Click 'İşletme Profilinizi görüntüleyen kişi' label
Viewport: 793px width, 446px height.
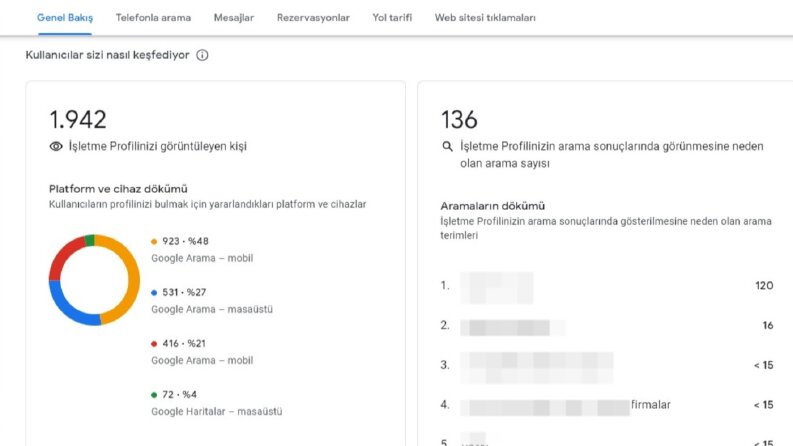coord(158,146)
